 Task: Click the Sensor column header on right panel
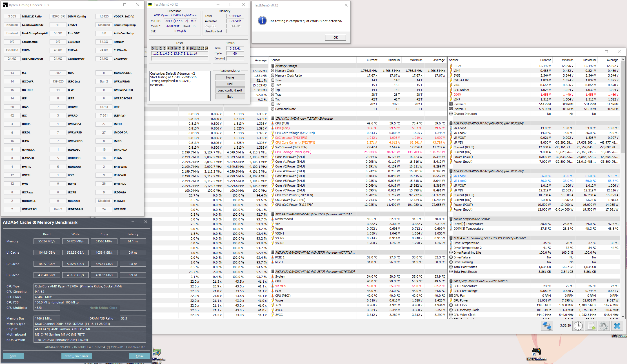(453, 60)
